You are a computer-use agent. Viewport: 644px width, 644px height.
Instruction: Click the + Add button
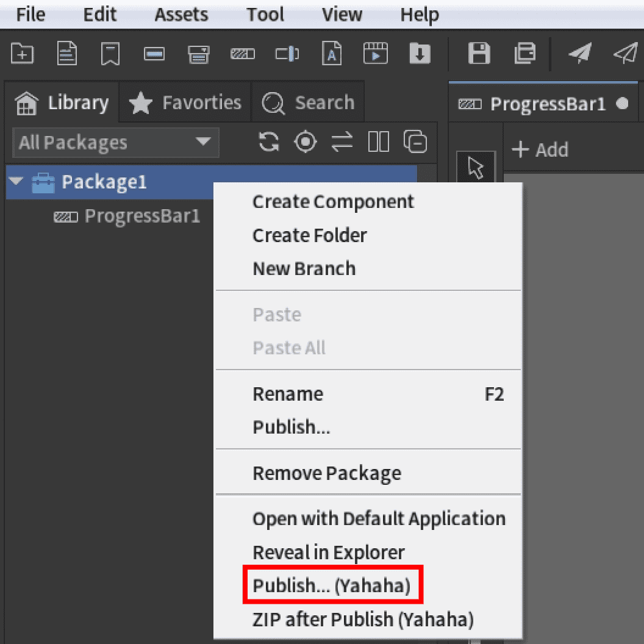coord(540,149)
